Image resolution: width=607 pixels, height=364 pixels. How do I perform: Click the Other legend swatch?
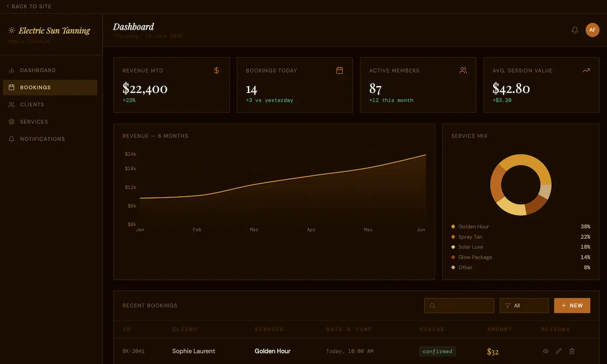click(453, 267)
